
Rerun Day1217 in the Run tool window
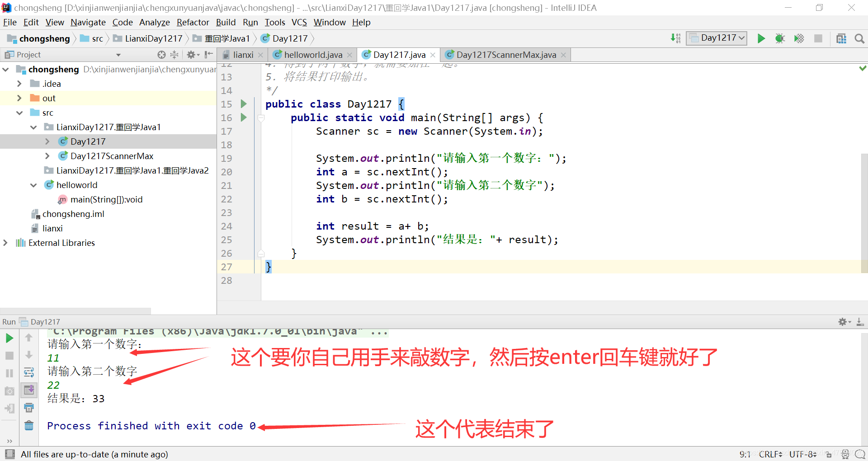pos(9,338)
